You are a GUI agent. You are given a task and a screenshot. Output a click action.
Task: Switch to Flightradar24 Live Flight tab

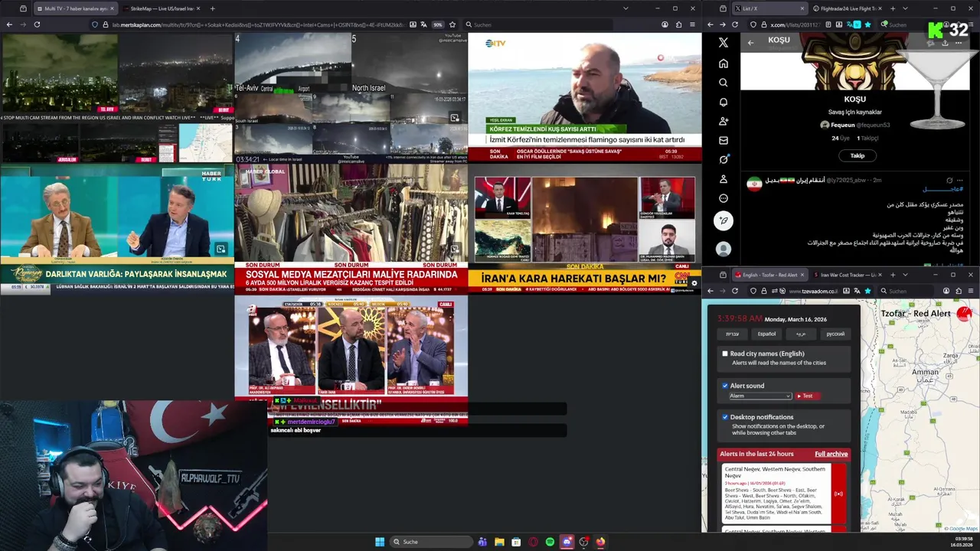point(848,8)
